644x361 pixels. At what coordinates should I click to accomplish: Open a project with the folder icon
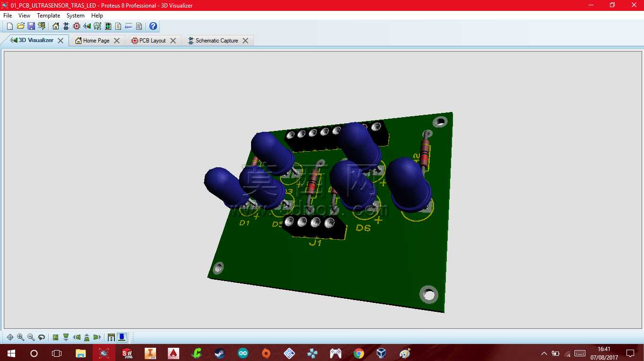20,26
